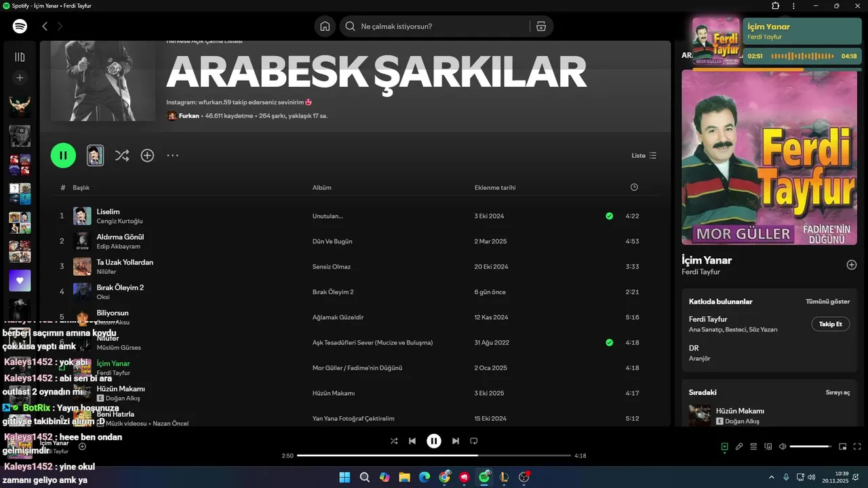This screenshot has width=868, height=488.
Task: Sort tracks by Başlık column header
Action: pyautogui.click(x=81, y=188)
